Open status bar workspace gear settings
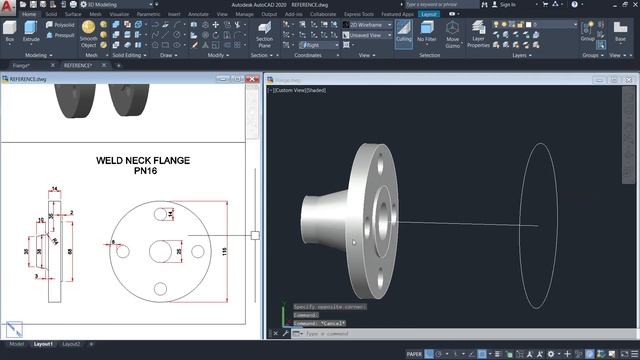Viewport: 640px width, 360px height. click(551, 354)
